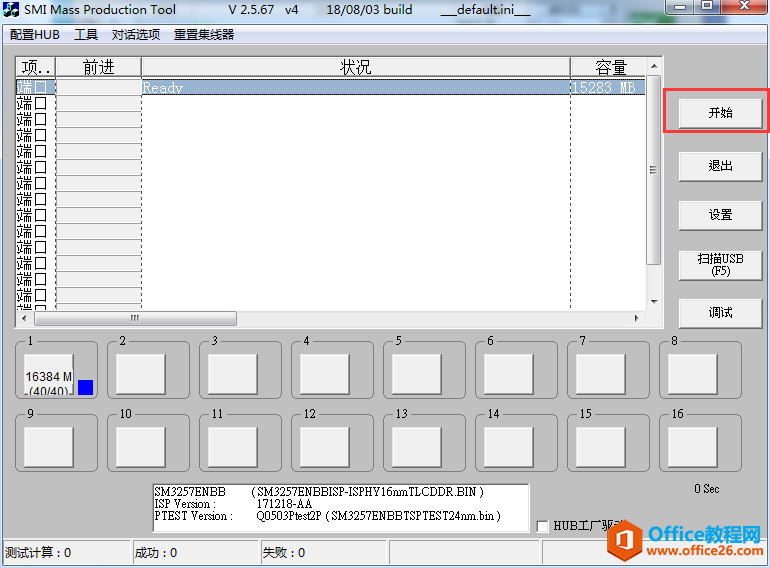
Task: Click the 开始 start button
Action: [x=720, y=113]
